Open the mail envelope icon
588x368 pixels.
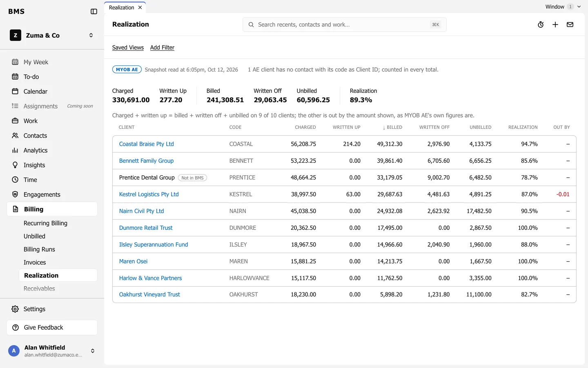click(x=570, y=25)
